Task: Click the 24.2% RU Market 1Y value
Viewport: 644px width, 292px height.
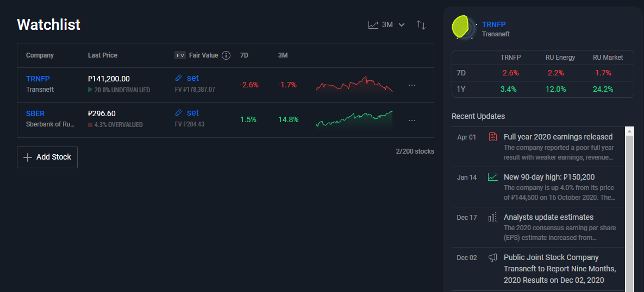Action: tap(603, 89)
